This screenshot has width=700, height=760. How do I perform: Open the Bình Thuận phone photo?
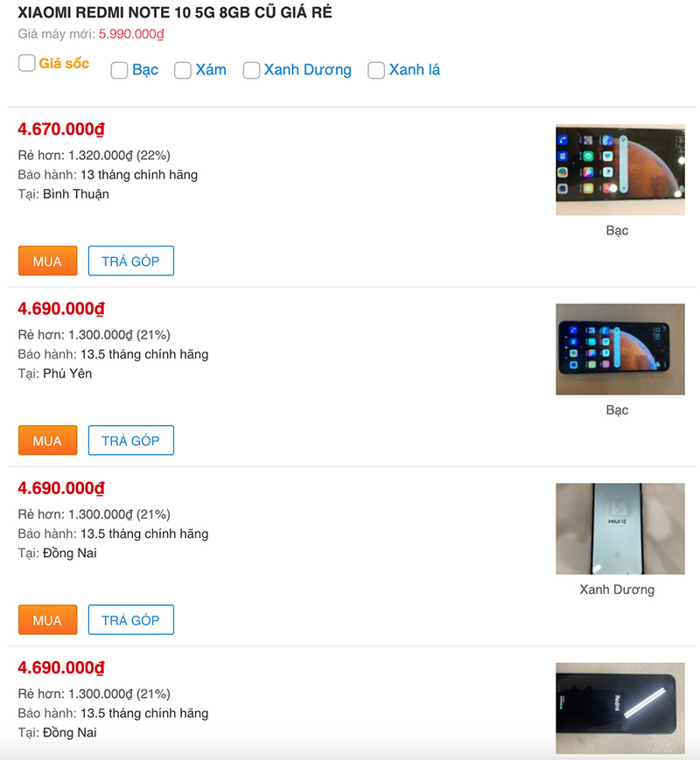[x=619, y=171]
